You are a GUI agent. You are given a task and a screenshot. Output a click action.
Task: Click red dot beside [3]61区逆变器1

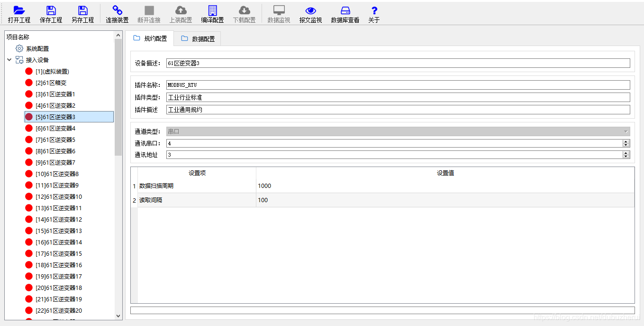tap(29, 94)
